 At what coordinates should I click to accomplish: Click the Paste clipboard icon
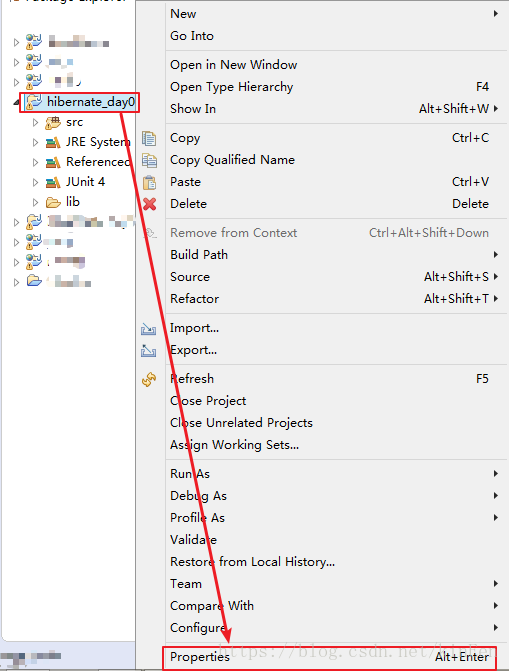[x=149, y=182]
